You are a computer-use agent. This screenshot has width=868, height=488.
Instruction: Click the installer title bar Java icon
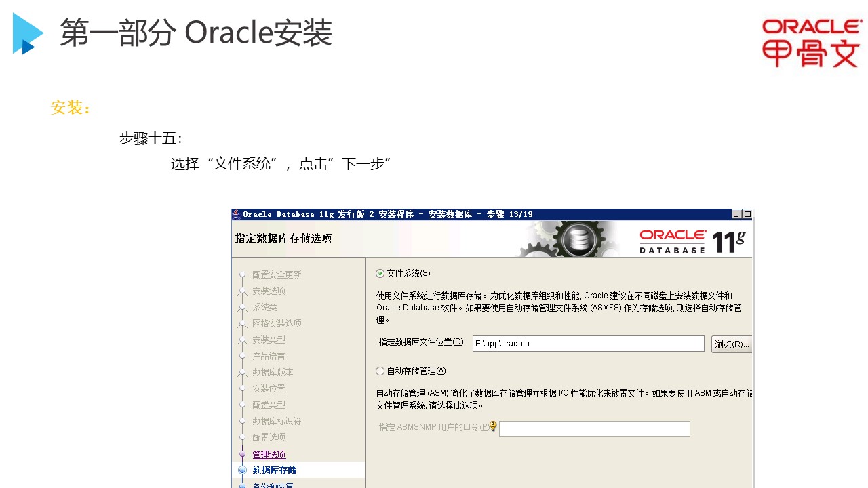click(x=237, y=214)
